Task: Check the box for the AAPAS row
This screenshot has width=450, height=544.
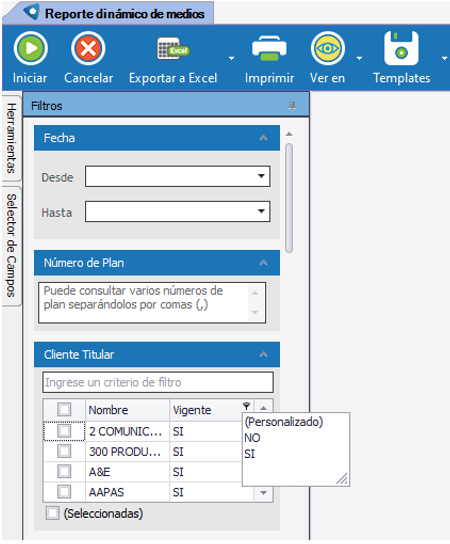Action: [x=64, y=492]
